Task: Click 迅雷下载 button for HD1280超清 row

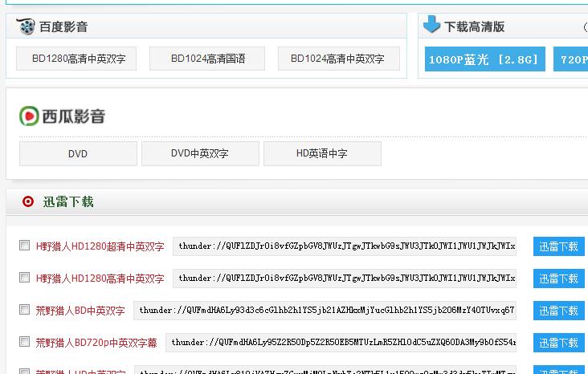Action: (559, 246)
